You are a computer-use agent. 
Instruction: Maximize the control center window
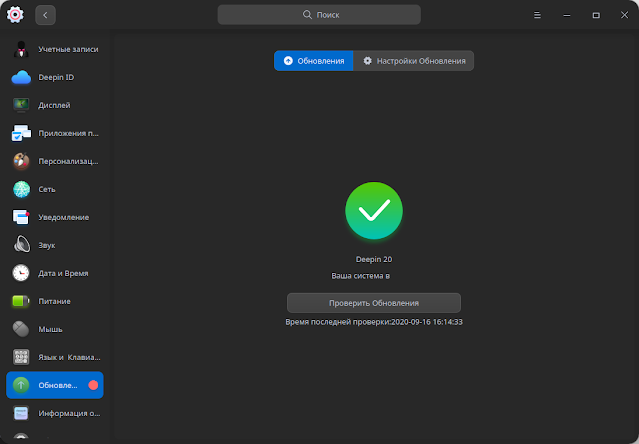[596, 15]
